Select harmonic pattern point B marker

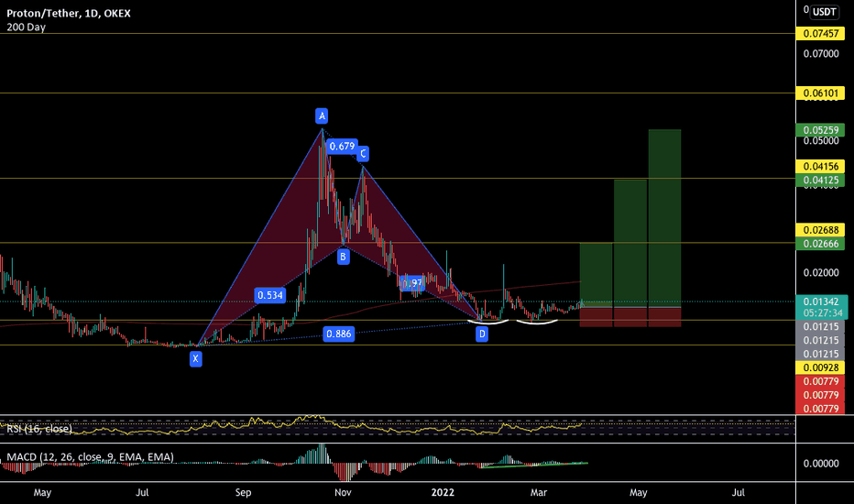(343, 257)
